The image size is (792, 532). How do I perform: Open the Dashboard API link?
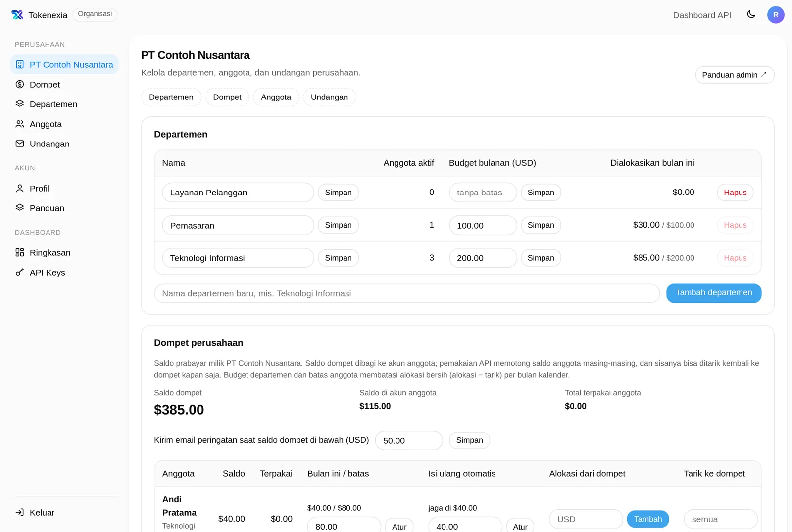click(x=702, y=15)
